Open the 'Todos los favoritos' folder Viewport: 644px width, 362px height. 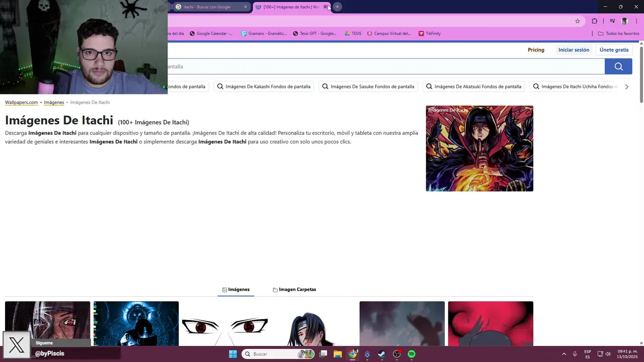coord(618,34)
